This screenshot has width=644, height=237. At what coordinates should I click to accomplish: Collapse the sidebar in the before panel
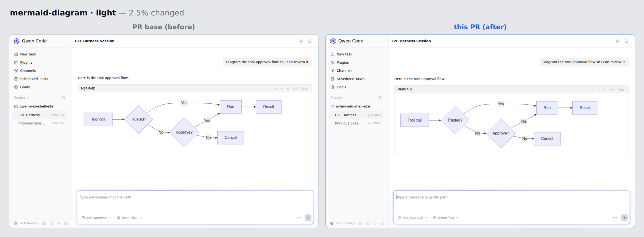(x=66, y=223)
